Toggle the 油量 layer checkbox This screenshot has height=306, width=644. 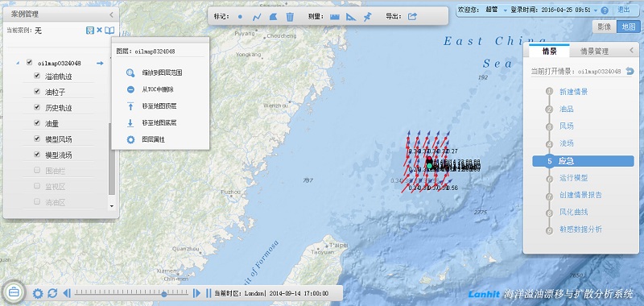pos(37,122)
